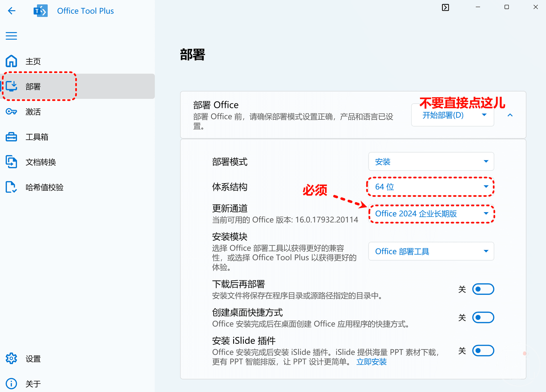
Task: Open 工具箱 toolbox icon
Action: pos(11,137)
